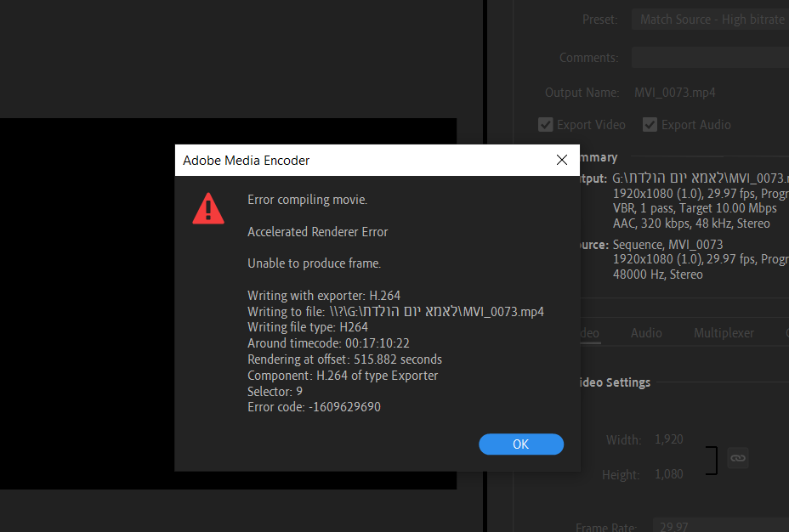This screenshot has width=789, height=532.
Task: Click the 'Rendering at offset: 515.882 seconds' line
Action: pos(344,359)
